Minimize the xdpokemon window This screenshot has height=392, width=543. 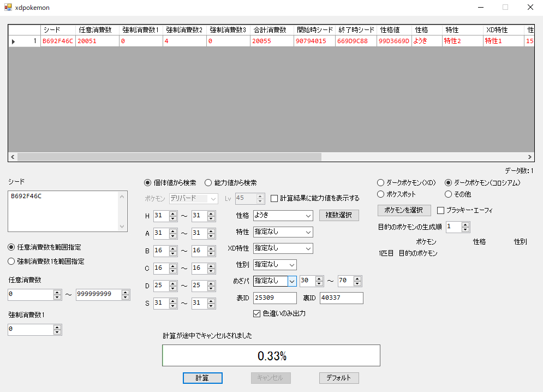coord(481,7)
